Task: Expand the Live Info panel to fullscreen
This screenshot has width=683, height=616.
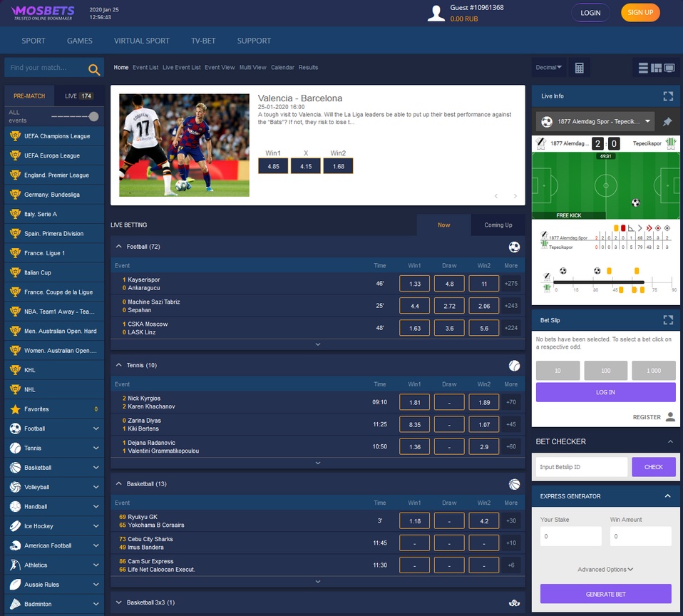Action: pos(668,96)
